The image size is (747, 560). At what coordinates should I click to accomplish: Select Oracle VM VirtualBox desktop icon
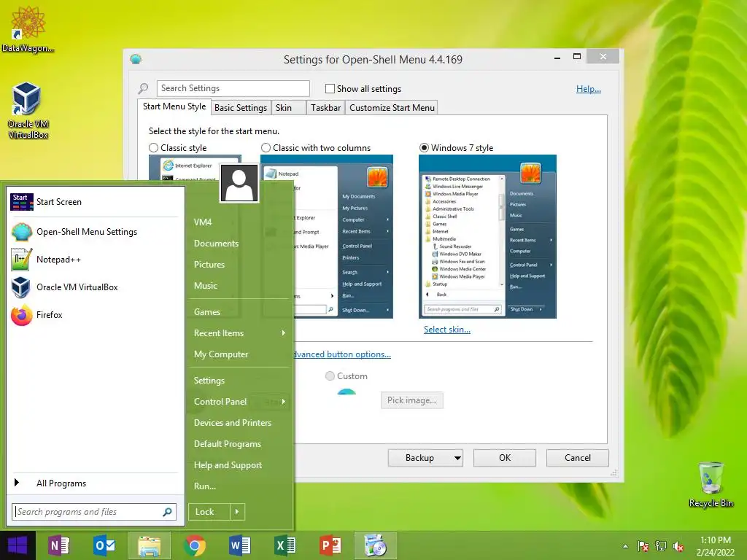(28, 111)
